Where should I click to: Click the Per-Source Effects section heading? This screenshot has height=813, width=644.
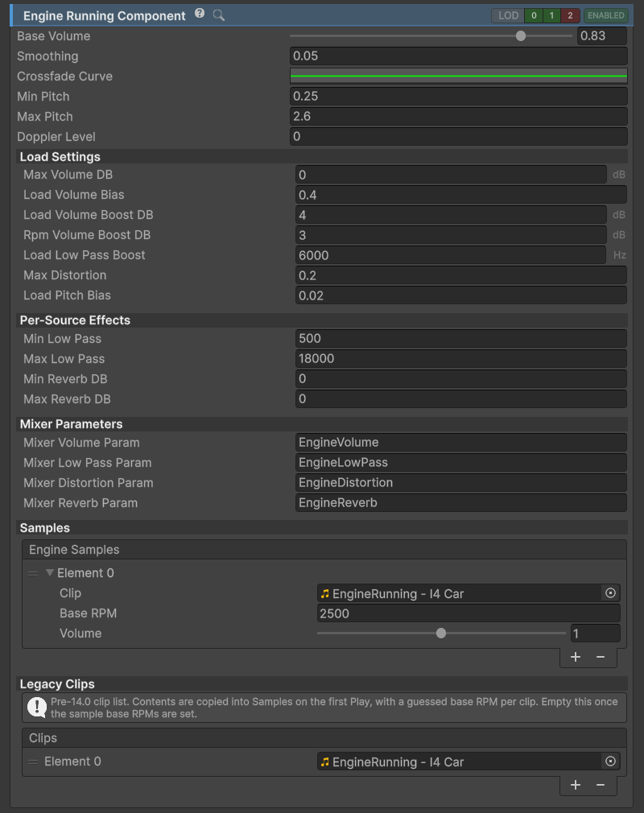[x=75, y=320]
